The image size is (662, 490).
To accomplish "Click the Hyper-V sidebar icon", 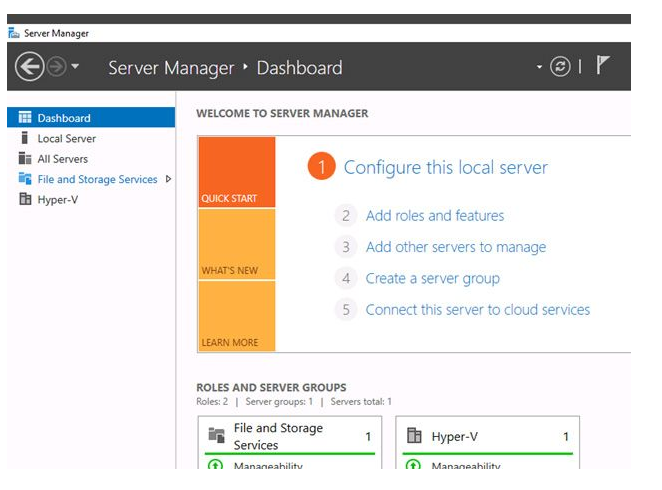I will tap(25, 199).
